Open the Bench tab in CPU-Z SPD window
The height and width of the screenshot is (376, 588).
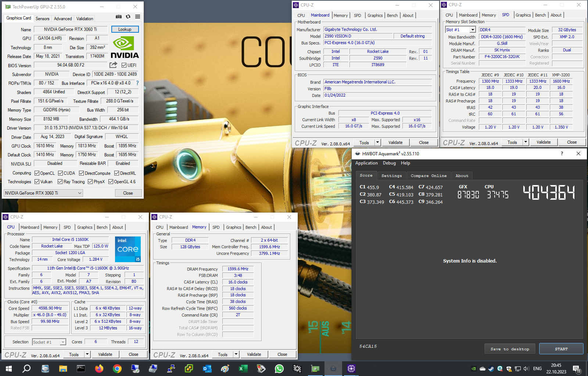point(540,15)
